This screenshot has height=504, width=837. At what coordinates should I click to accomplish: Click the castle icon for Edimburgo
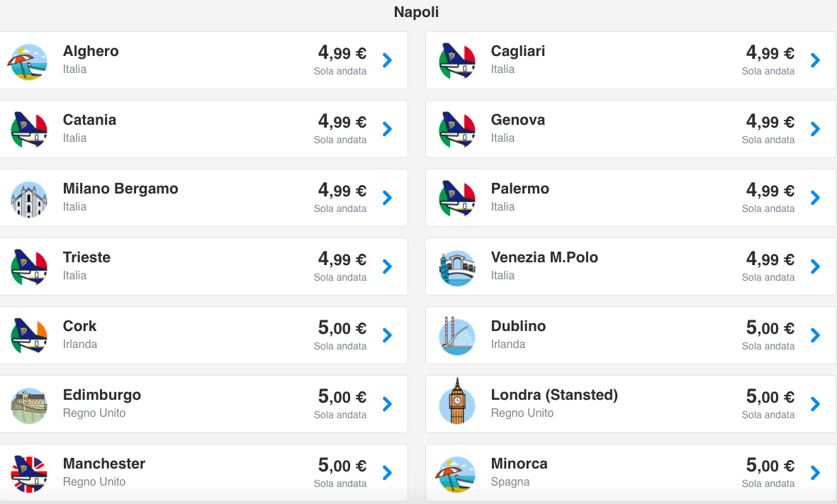pos(29,405)
